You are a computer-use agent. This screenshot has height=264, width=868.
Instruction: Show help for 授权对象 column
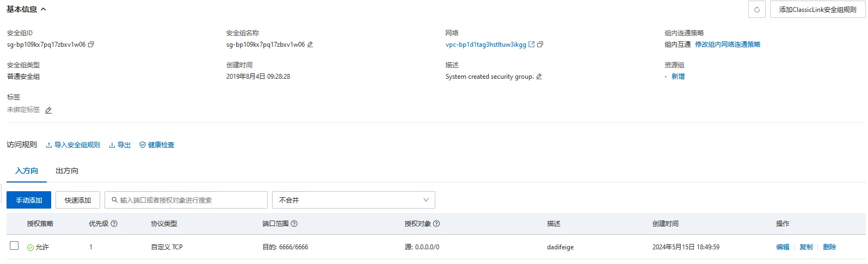click(x=436, y=224)
